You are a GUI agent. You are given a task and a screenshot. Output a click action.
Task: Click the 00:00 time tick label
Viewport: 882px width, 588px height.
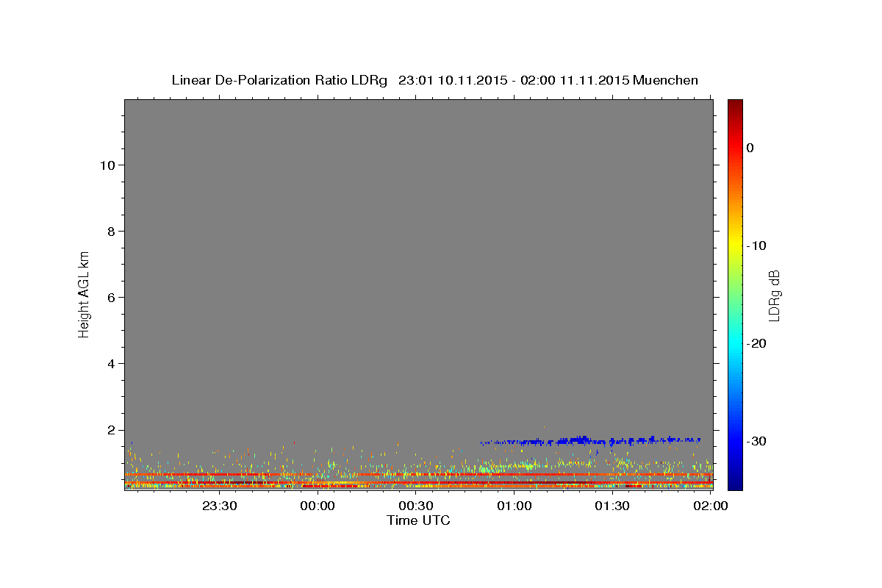pyautogui.click(x=318, y=506)
